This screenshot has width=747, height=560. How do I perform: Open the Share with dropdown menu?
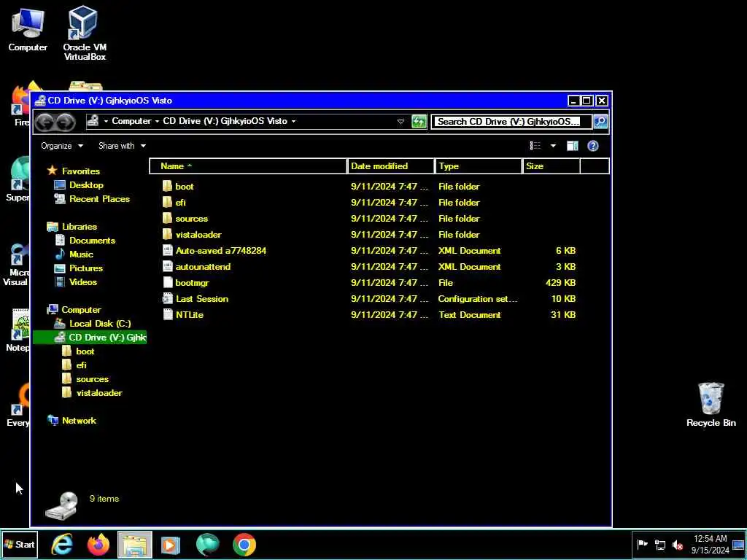point(122,146)
